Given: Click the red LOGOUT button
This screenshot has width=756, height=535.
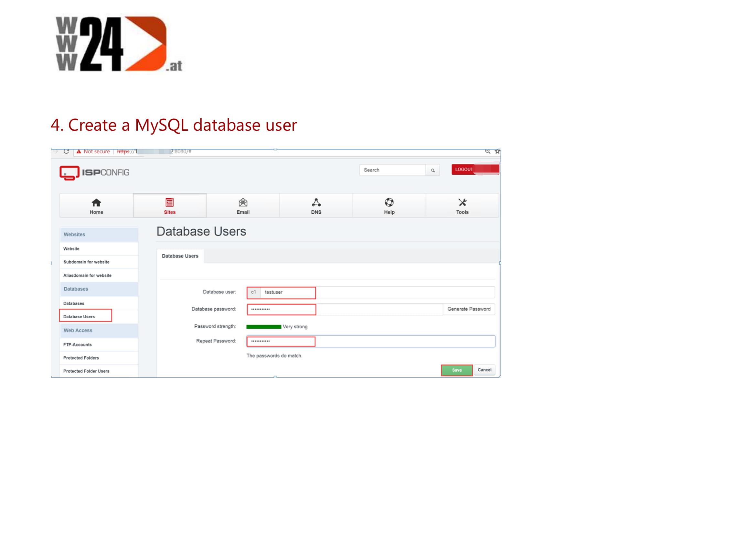Looking at the screenshot, I should pyautogui.click(x=463, y=169).
